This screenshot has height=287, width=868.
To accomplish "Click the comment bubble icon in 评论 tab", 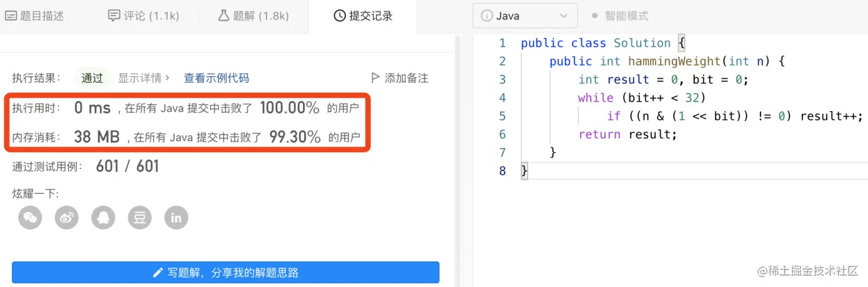I will [x=114, y=16].
